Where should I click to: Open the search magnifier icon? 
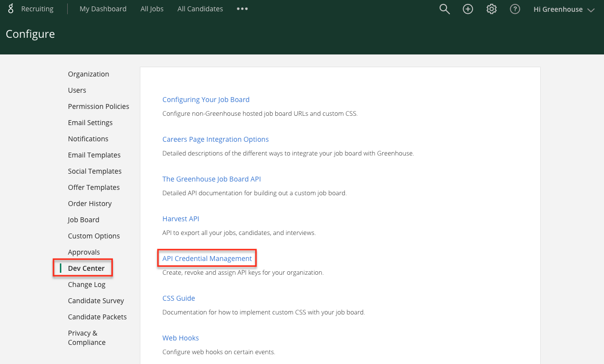[445, 9]
